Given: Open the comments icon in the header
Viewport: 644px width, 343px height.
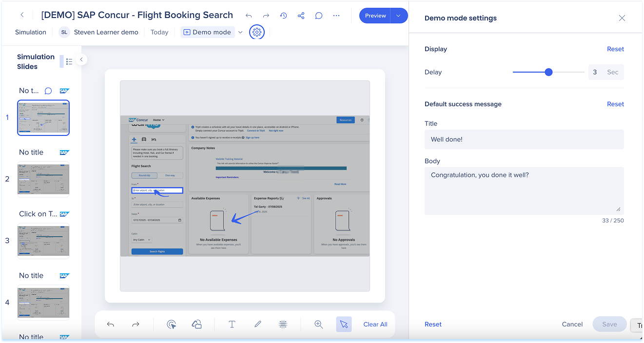Looking at the screenshot, I should pos(318,16).
